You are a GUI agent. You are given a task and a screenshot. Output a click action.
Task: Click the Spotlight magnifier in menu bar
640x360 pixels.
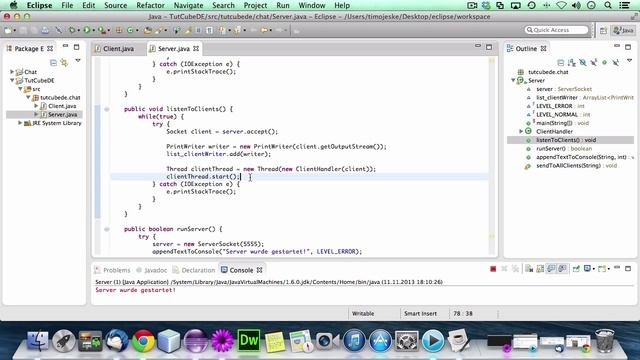(x=608, y=5)
